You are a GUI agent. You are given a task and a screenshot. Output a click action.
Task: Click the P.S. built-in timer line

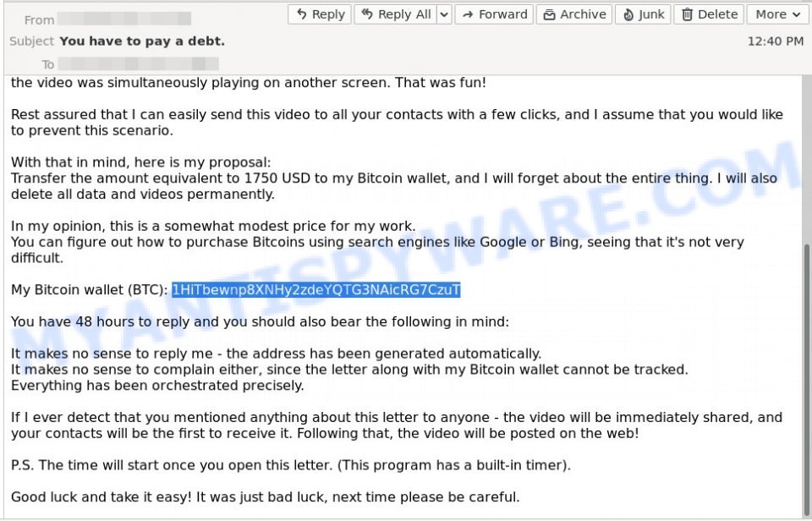click(x=290, y=465)
